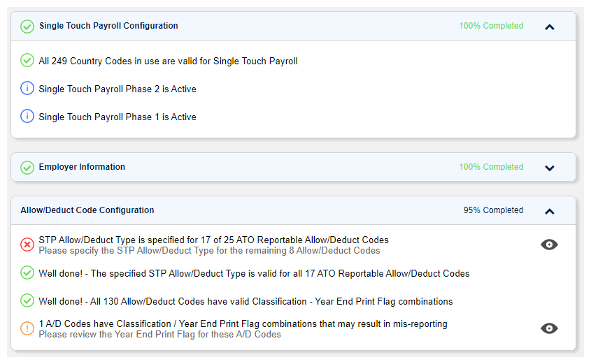Click the Employer Information header title

tap(82, 167)
